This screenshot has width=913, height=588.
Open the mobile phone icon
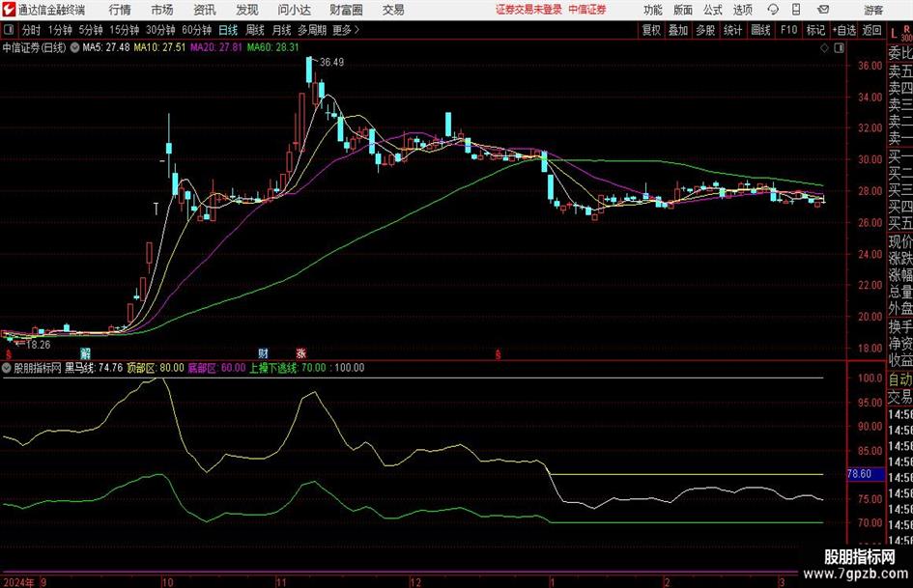(796, 10)
